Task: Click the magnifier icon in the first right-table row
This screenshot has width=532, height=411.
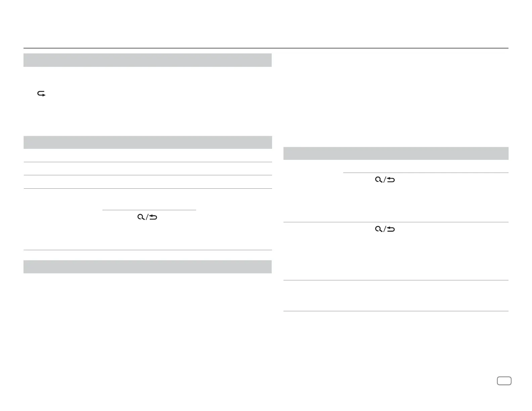Action: point(379,180)
